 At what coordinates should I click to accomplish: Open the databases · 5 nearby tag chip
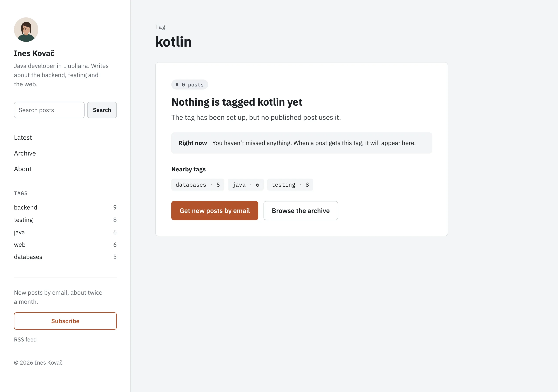coord(197,185)
